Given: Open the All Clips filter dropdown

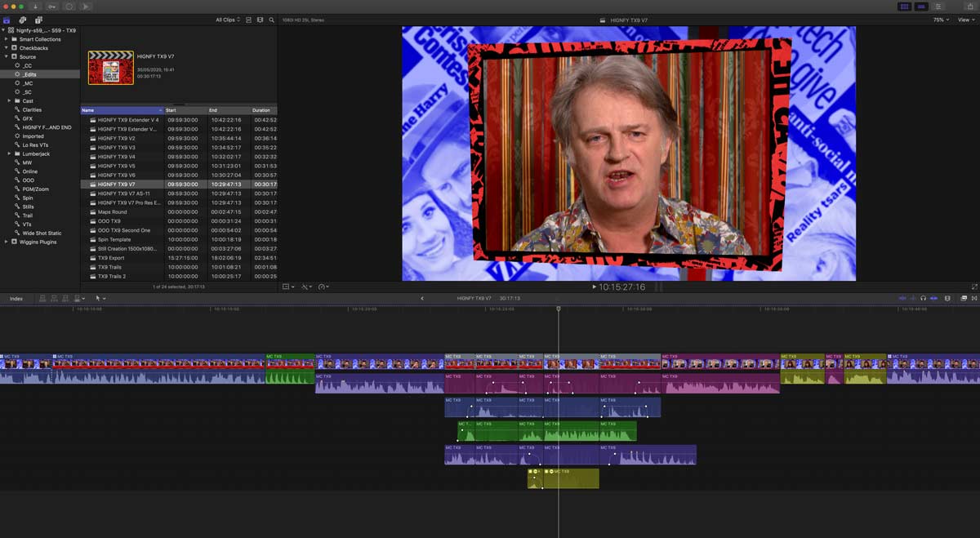Looking at the screenshot, I should tap(228, 20).
